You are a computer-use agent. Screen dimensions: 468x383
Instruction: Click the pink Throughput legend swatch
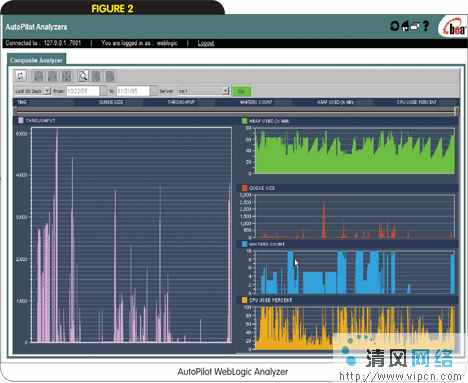[21, 120]
